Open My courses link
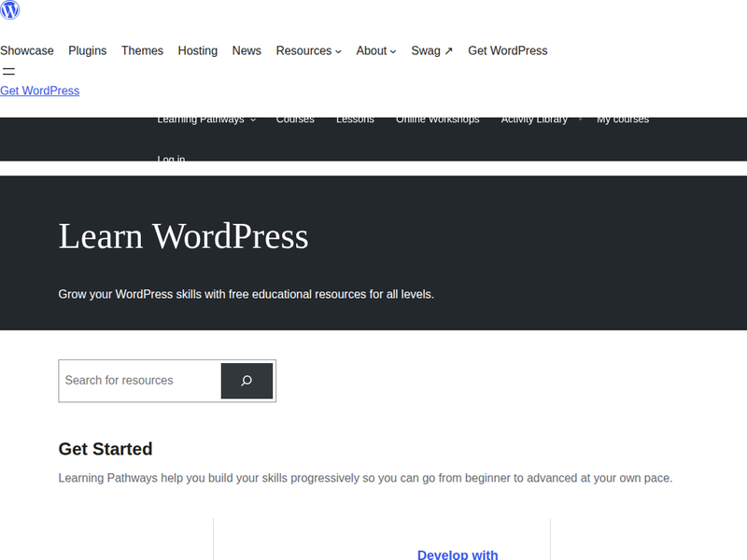 coord(623,120)
